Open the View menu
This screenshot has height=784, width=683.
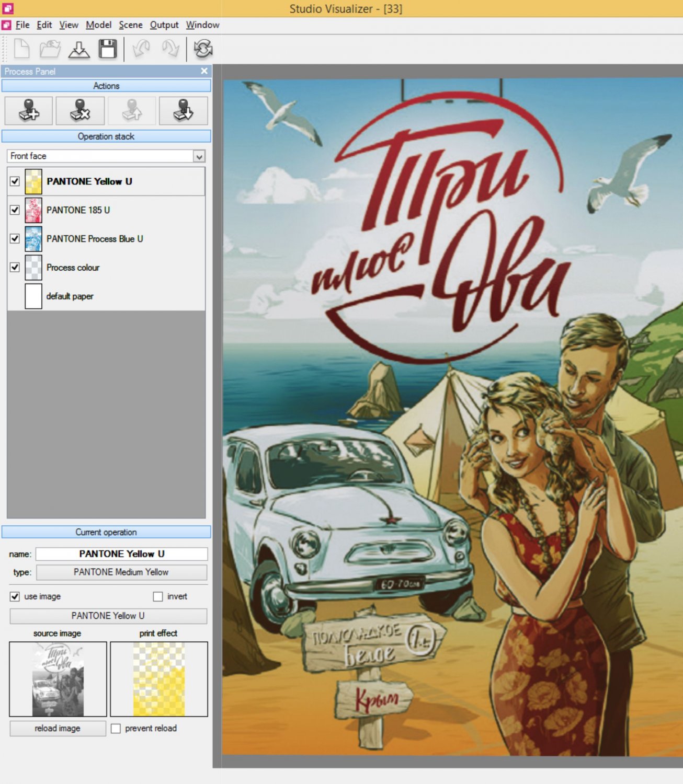pos(69,25)
